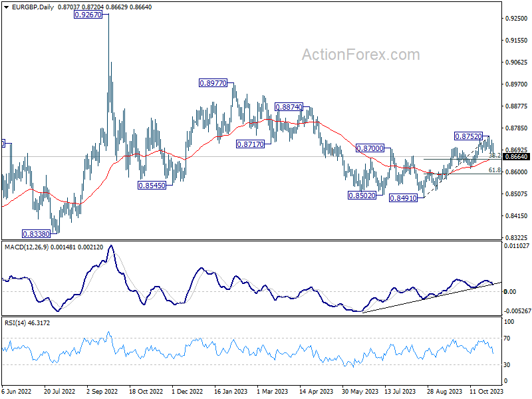Click the 13 Jul 2023 date label
The width and height of the screenshot is (532, 399).
click(x=400, y=392)
